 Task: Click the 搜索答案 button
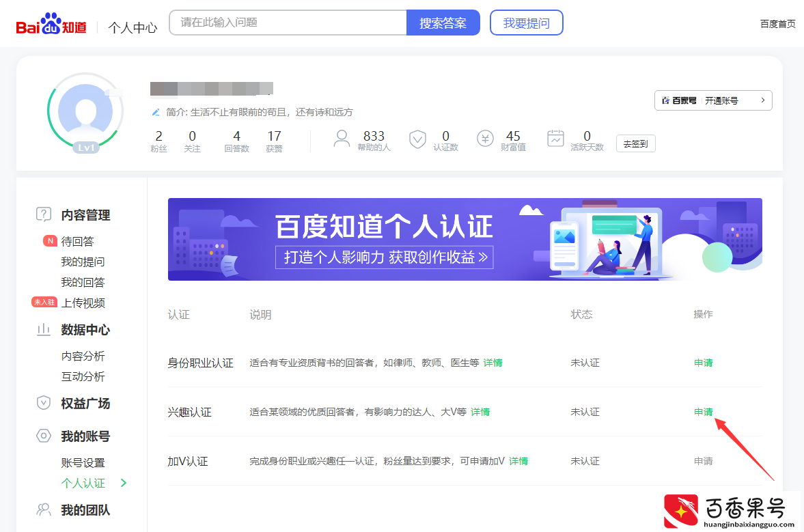click(443, 23)
